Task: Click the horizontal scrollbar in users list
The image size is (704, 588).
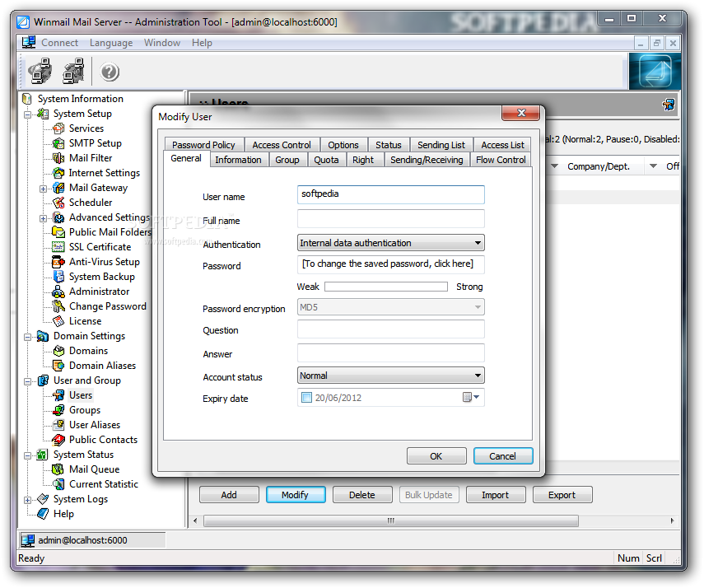Action: [390, 520]
